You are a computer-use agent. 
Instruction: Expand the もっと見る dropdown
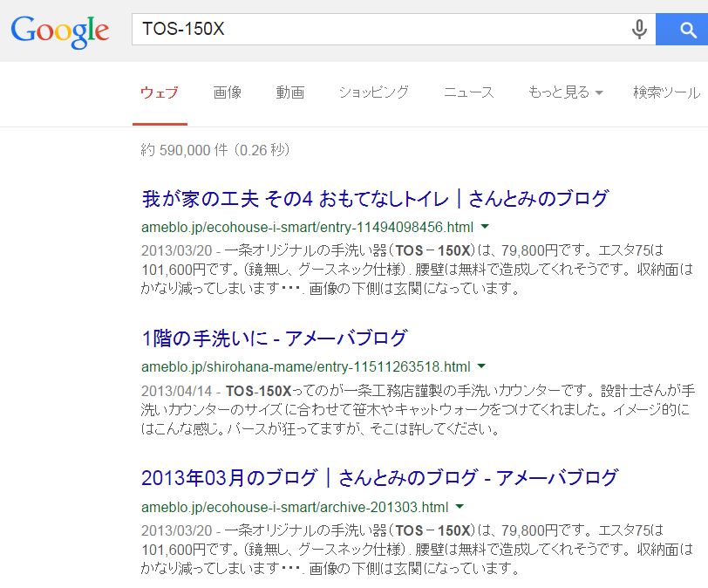pyautogui.click(x=565, y=92)
